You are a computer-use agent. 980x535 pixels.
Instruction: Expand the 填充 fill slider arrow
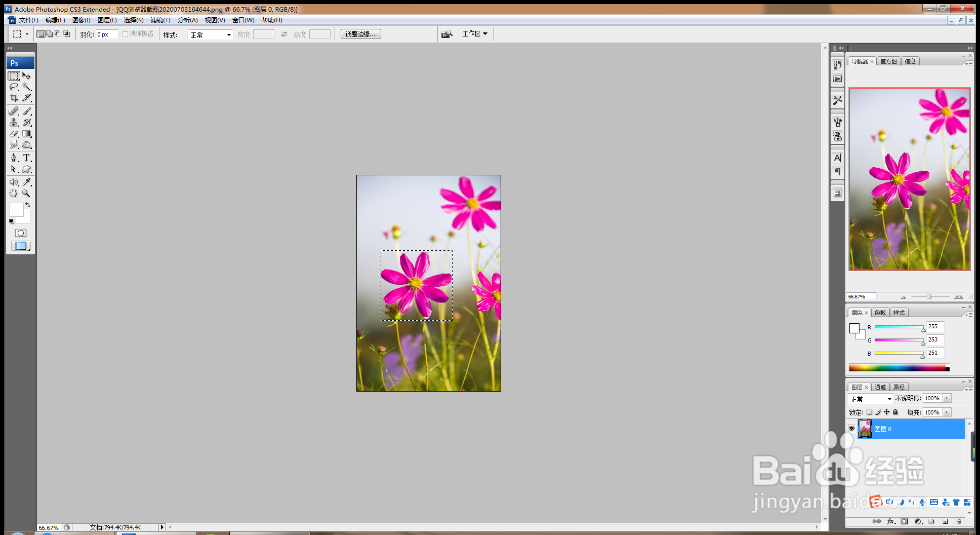947,412
